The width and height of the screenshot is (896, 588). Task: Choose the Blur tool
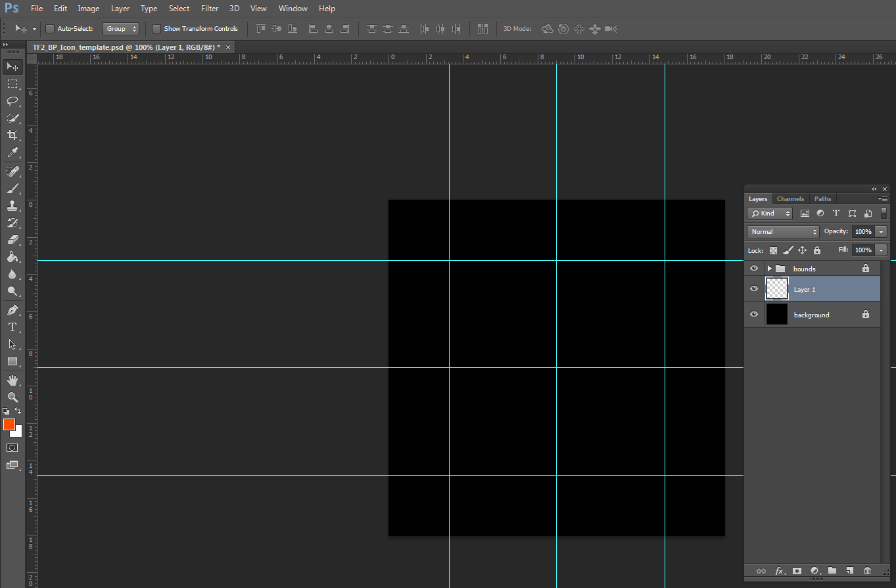[12, 274]
